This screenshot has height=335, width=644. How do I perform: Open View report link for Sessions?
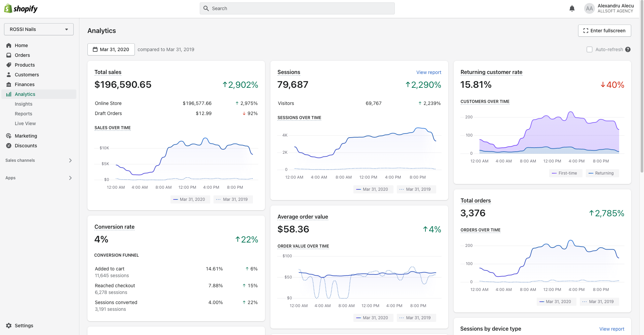click(429, 72)
